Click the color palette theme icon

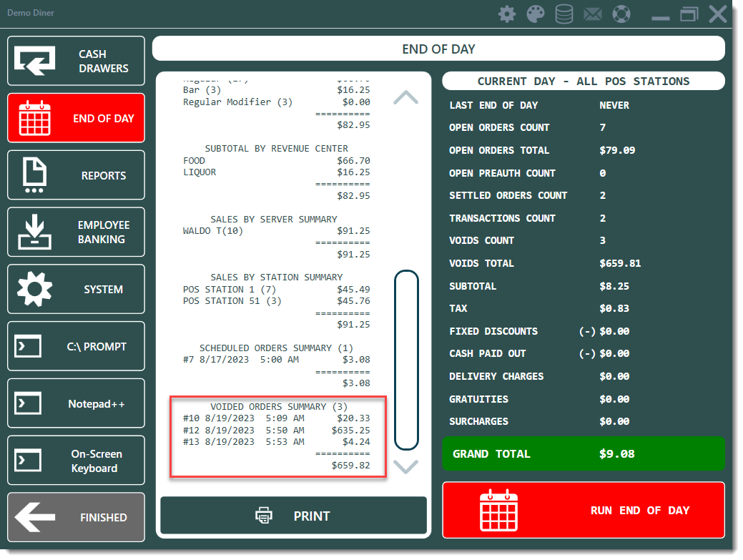coord(536,14)
